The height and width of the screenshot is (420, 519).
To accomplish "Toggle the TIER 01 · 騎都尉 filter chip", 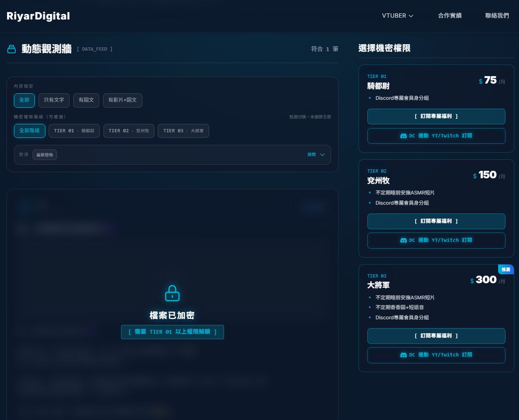I will [x=74, y=131].
